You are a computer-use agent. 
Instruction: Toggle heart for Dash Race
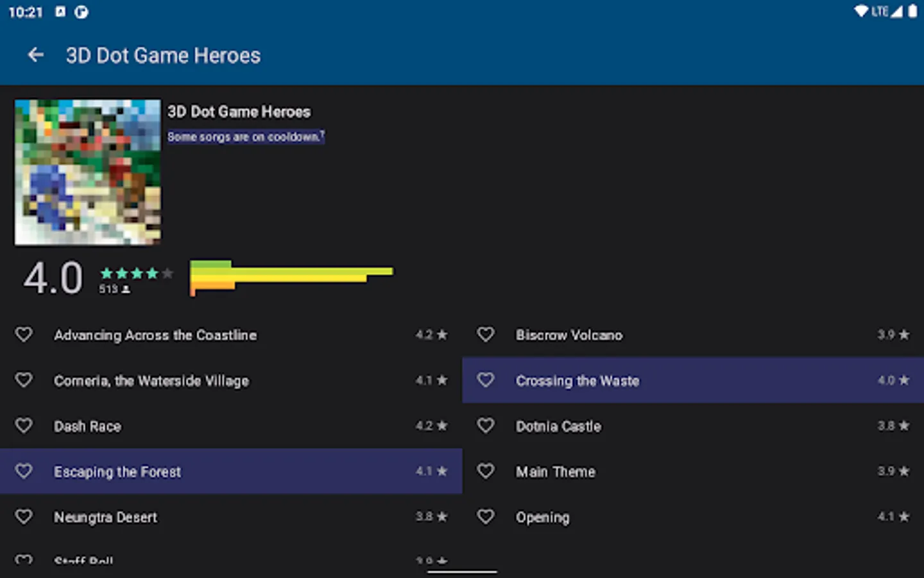[x=24, y=426]
